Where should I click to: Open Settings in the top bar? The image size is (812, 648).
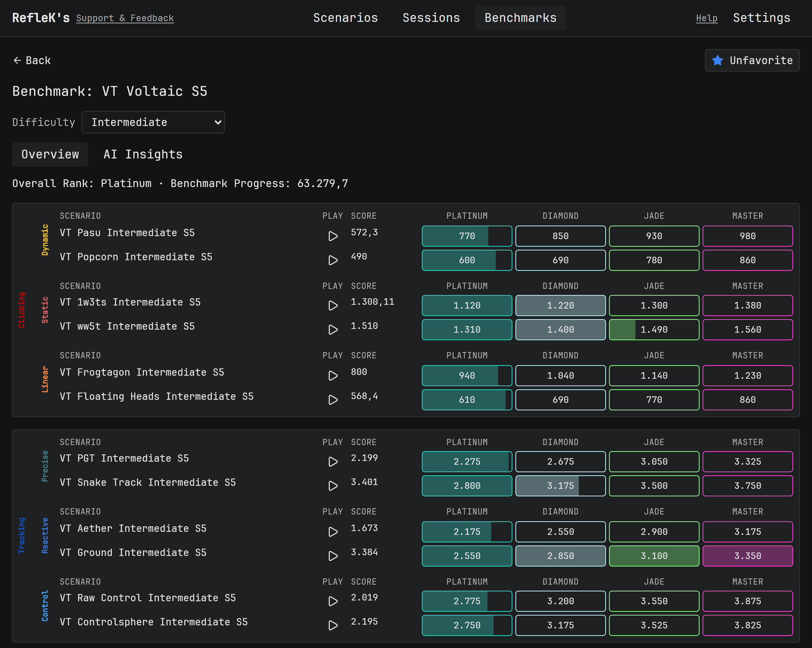(761, 18)
